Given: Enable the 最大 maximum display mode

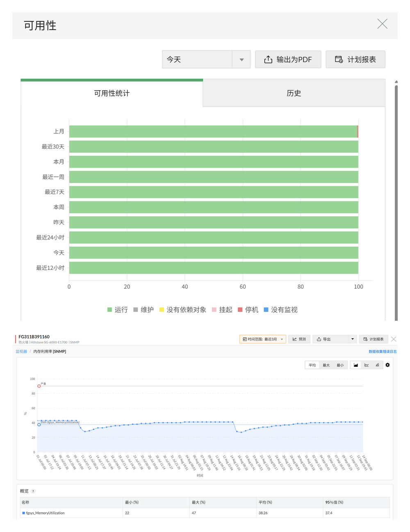Looking at the screenshot, I should click(326, 365).
